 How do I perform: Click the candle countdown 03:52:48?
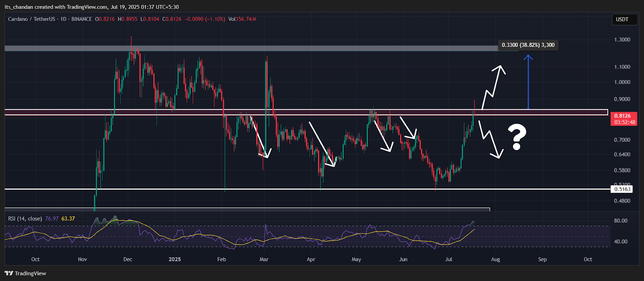coord(625,122)
